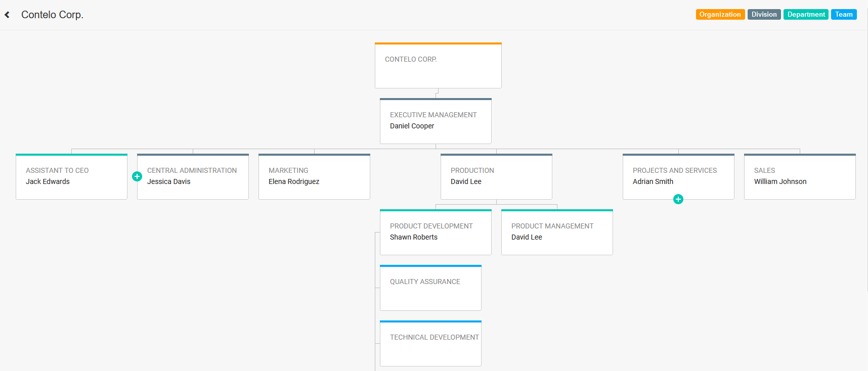
Task: Click the name Jack Edwards
Action: point(48,181)
